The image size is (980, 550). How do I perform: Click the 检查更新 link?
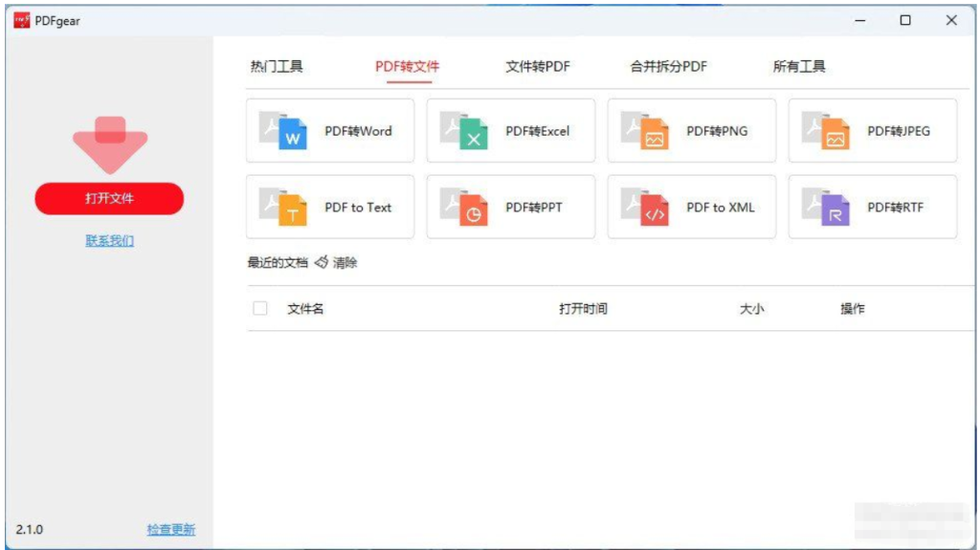[171, 529]
